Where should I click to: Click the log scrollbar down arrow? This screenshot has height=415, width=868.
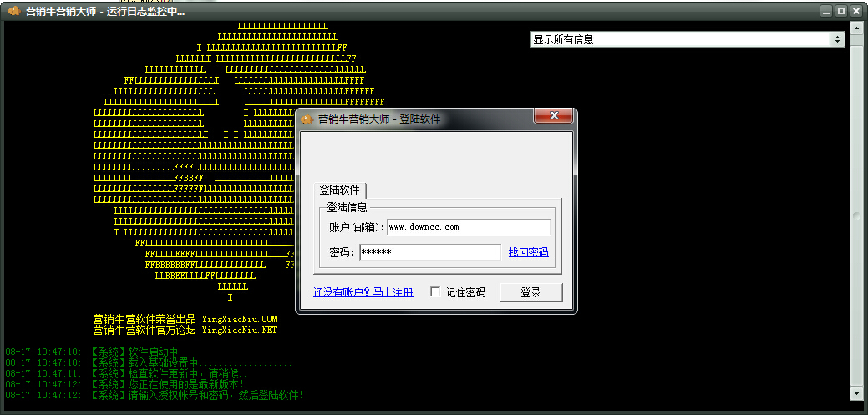pyautogui.click(x=857, y=393)
